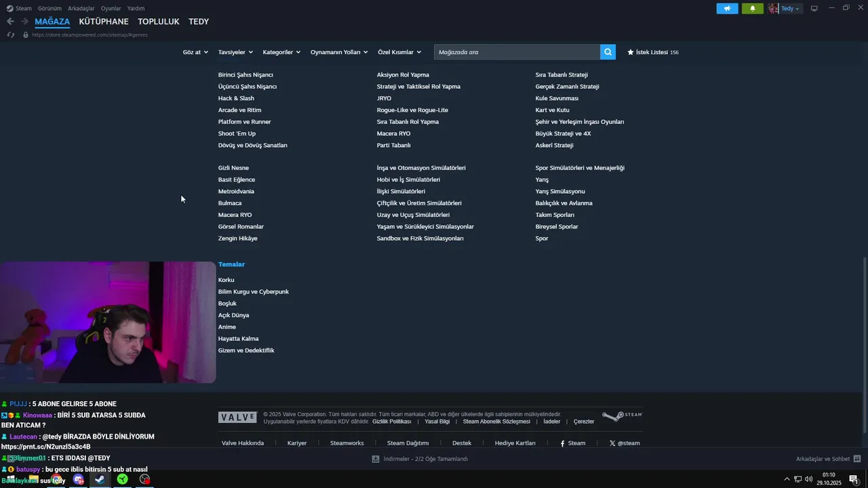
Task: Expand the Tavsiyeler dropdown
Action: click(x=235, y=52)
